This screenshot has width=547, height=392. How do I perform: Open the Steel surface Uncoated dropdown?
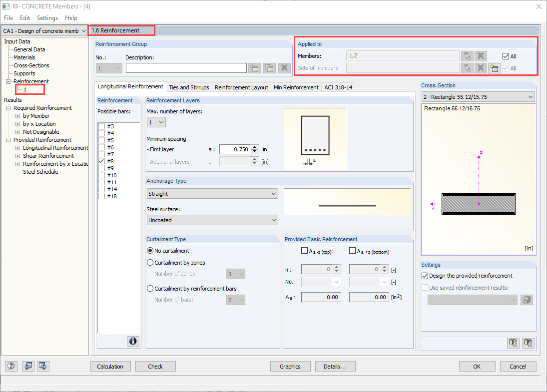[212, 220]
